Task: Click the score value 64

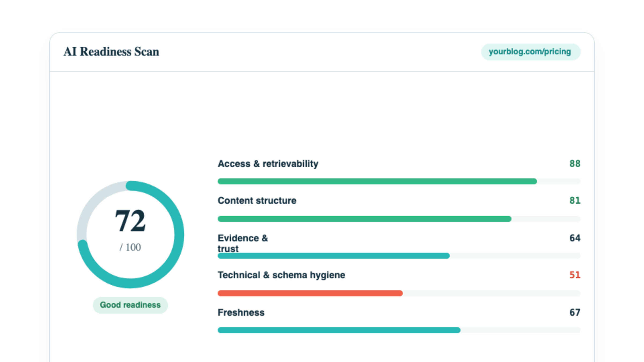Action: (575, 238)
